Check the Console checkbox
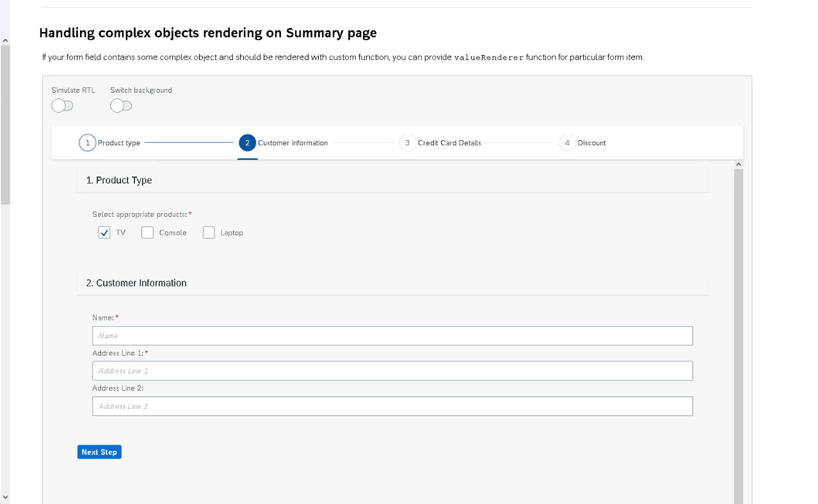Image resolution: width=818 pixels, height=504 pixels. tap(147, 232)
